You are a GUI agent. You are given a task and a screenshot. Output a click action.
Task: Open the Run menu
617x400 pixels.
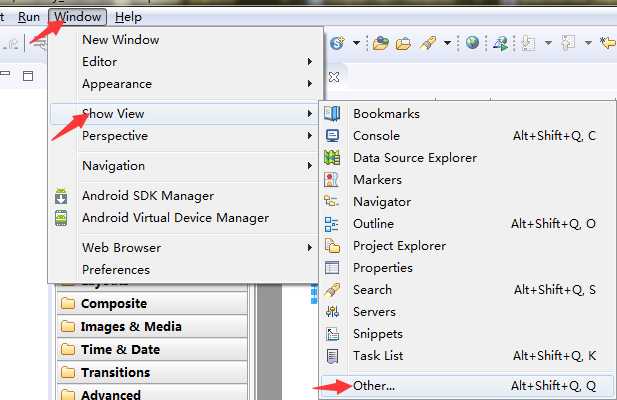[29, 17]
